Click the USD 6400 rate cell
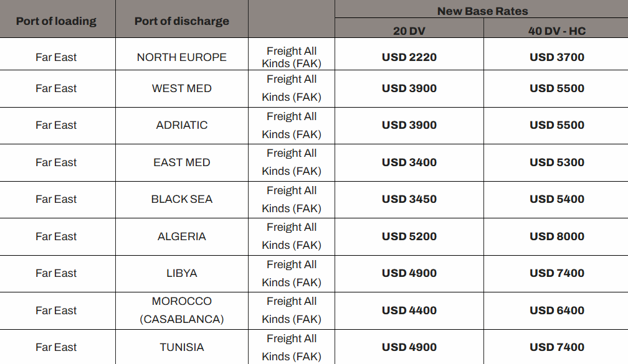The height and width of the screenshot is (364, 628). point(557,310)
